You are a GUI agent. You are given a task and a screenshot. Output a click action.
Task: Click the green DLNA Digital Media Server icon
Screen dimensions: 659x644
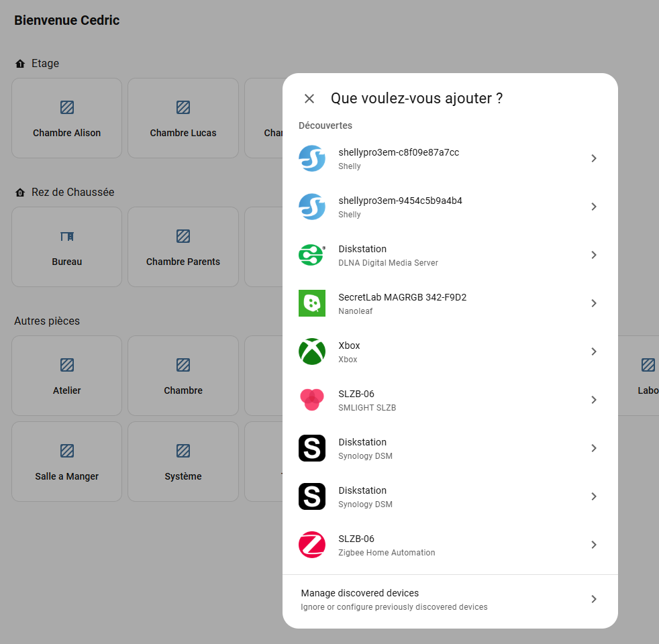click(312, 255)
